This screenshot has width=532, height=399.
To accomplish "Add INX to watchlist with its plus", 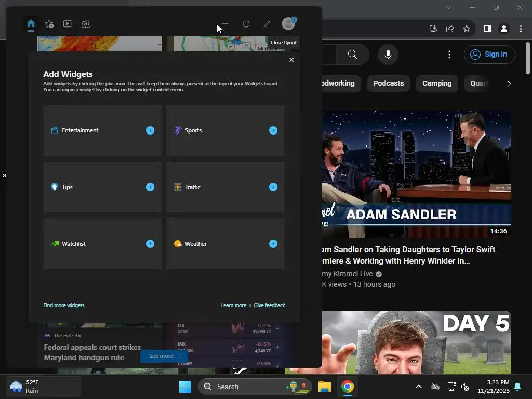I will [x=277, y=347].
